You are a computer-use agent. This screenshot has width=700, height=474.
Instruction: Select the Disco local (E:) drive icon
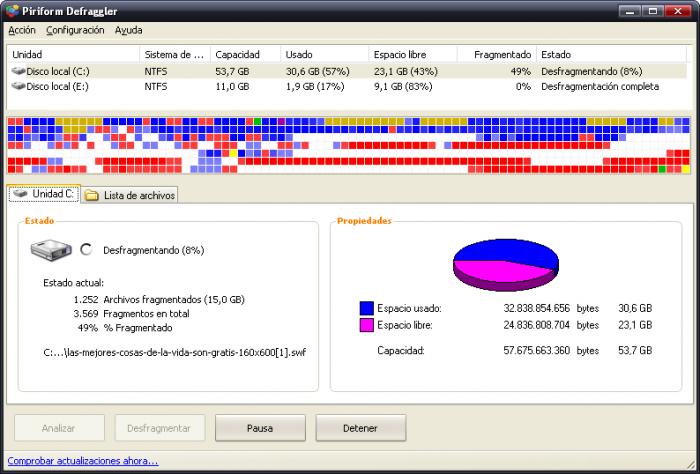pyautogui.click(x=18, y=86)
